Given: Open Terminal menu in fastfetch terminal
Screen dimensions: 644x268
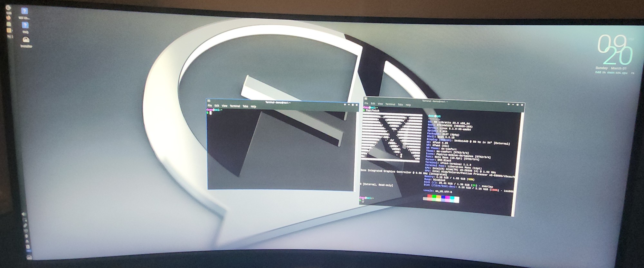Looking at the screenshot, I should click(390, 104).
